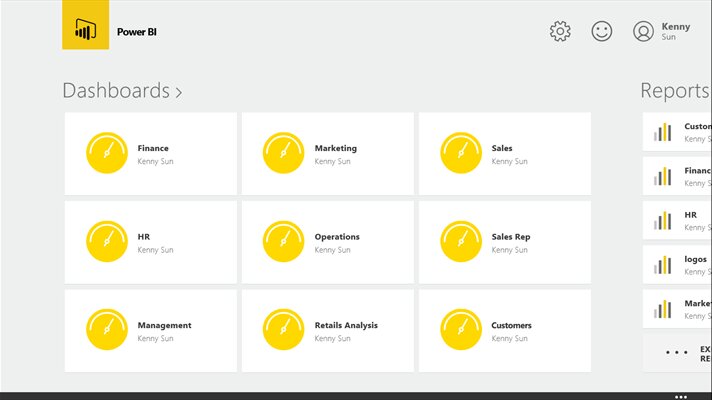Open the settings gear icon

(560, 31)
